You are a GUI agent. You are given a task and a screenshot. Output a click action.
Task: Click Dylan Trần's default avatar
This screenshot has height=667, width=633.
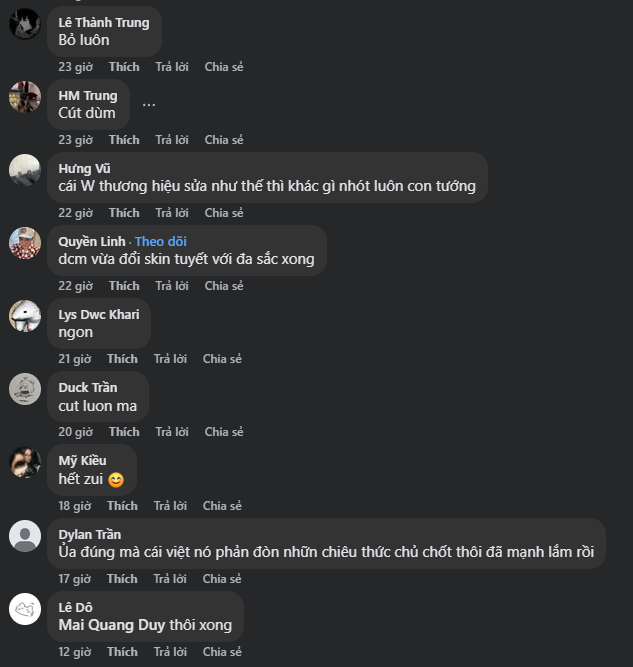point(25,536)
